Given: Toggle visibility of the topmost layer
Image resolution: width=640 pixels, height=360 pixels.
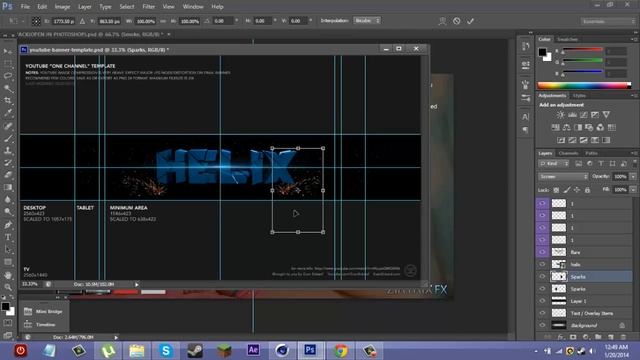Looking at the screenshot, I should coord(542,203).
